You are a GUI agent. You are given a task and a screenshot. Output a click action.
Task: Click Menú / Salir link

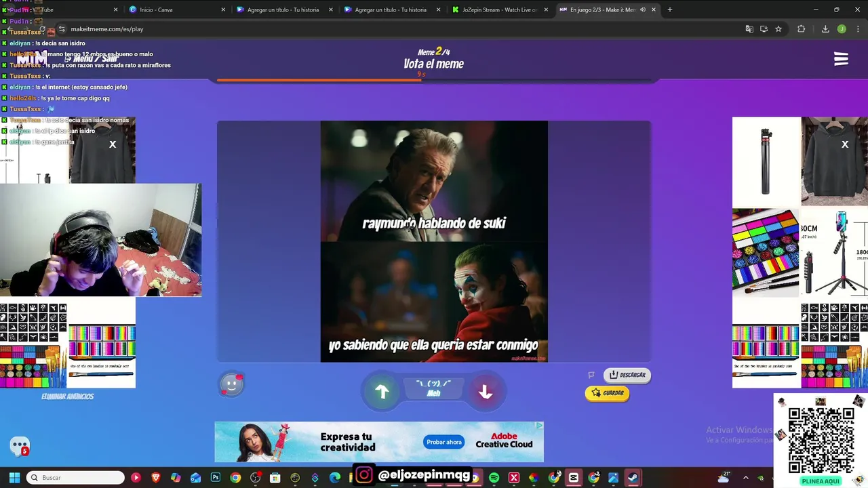pos(91,59)
